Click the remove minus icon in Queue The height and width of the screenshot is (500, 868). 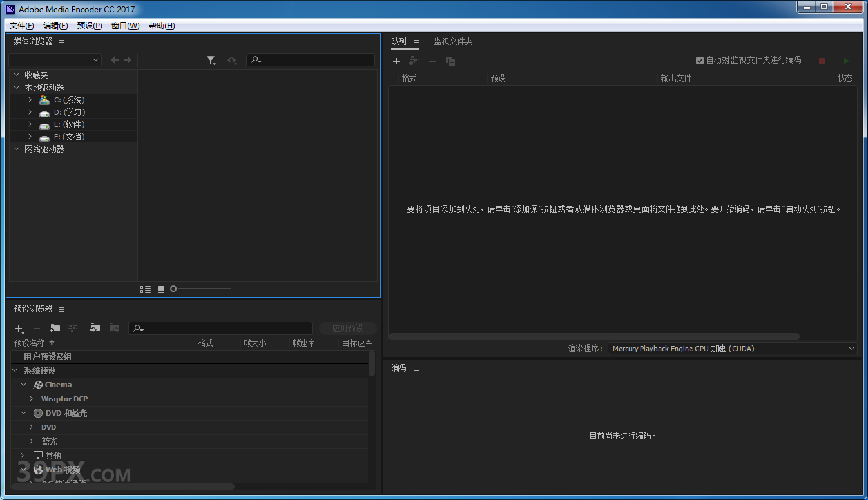[x=432, y=61]
